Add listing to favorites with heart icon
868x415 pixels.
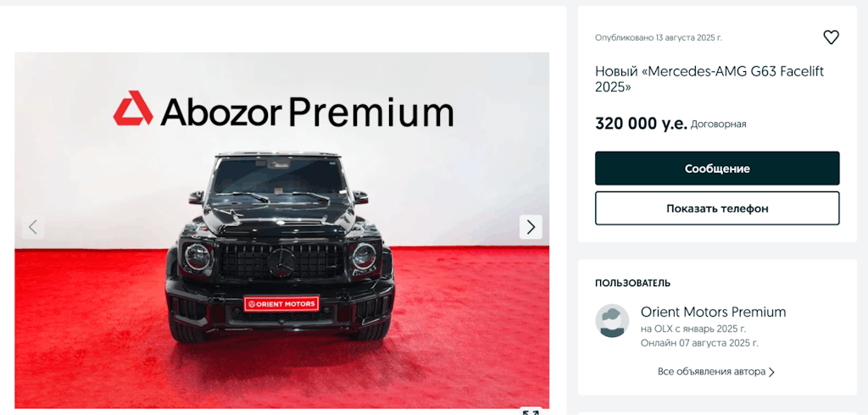pyautogui.click(x=831, y=37)
